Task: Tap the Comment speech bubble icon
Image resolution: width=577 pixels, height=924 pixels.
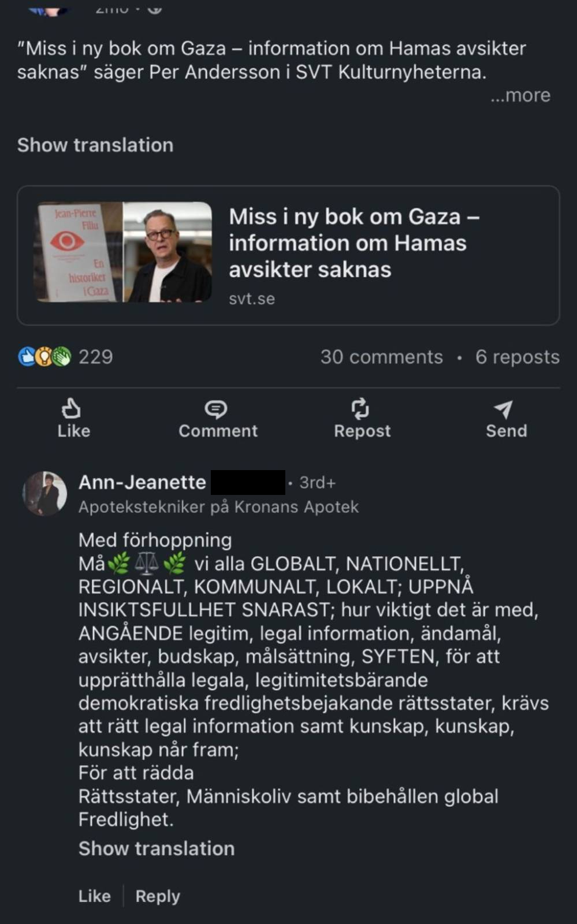Action: click(x=216, y=409)
